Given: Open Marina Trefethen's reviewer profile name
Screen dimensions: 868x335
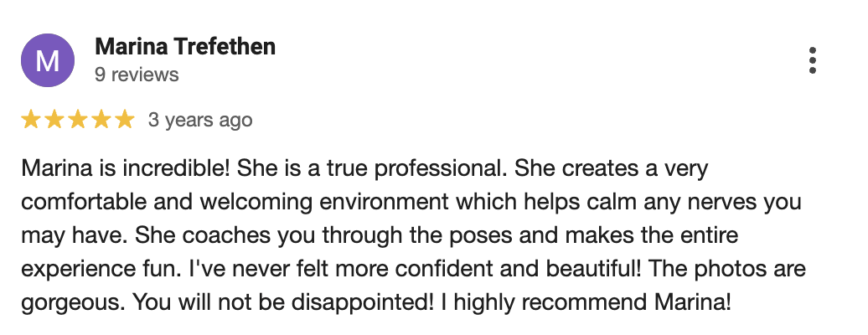Looking at the screenshot, I should pos(185,47).
